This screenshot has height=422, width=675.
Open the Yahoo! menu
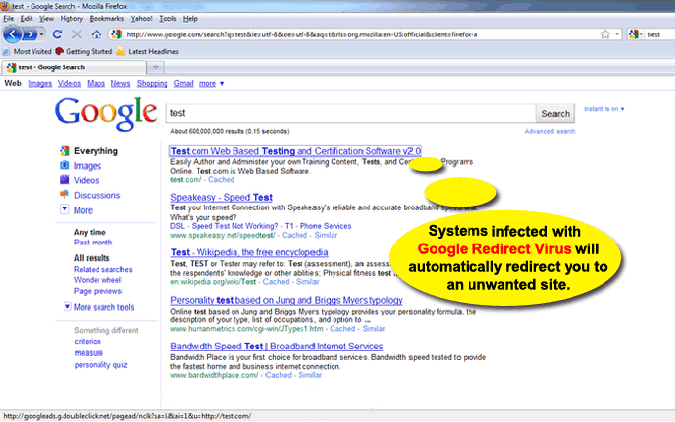pyautogui.click(x=142, y=19)
